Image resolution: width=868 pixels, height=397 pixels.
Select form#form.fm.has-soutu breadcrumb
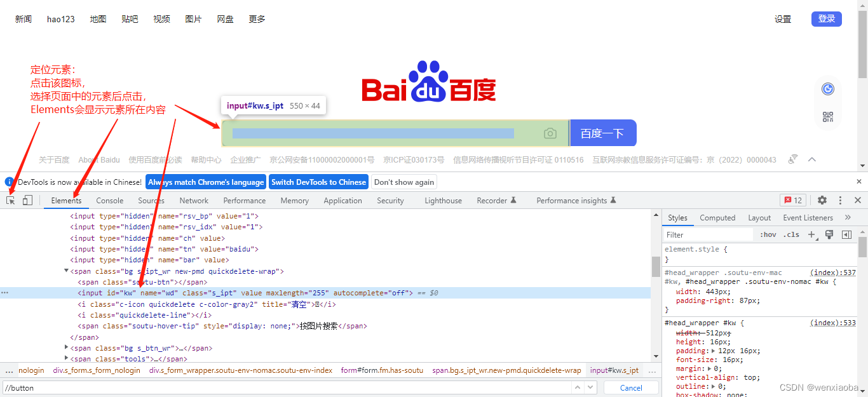pos(382,370)
